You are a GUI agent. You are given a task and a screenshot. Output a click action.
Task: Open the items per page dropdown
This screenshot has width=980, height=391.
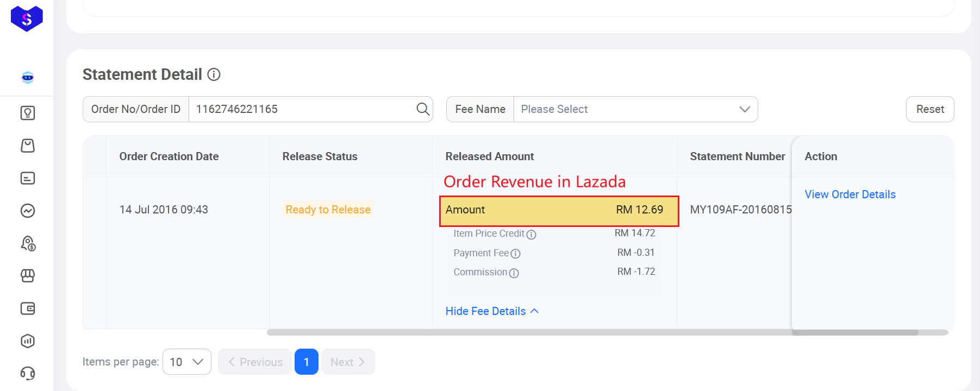187,362
